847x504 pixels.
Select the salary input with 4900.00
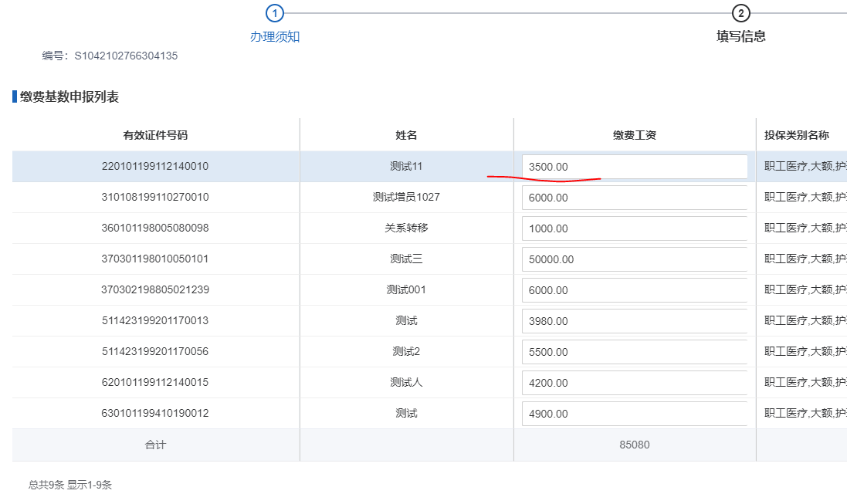point(634,414)
